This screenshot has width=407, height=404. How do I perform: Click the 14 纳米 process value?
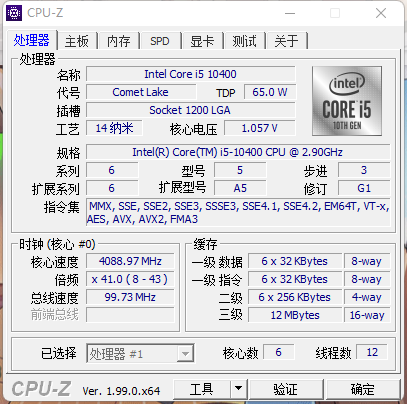pos(114,128)
